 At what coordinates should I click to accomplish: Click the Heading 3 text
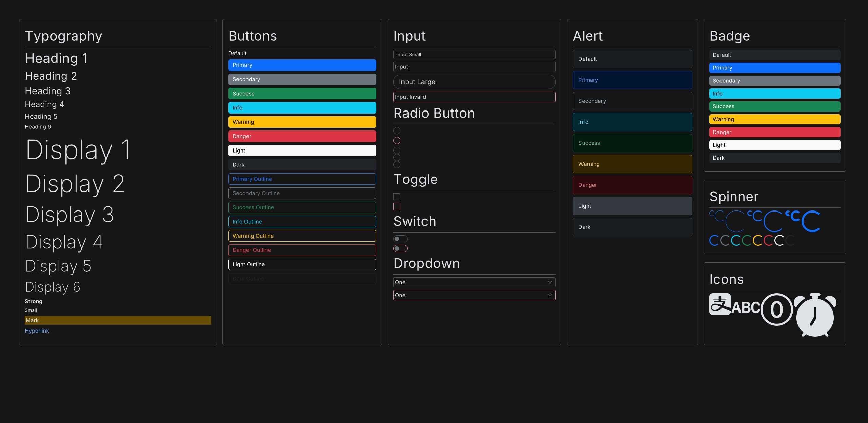tap(48, 91)
